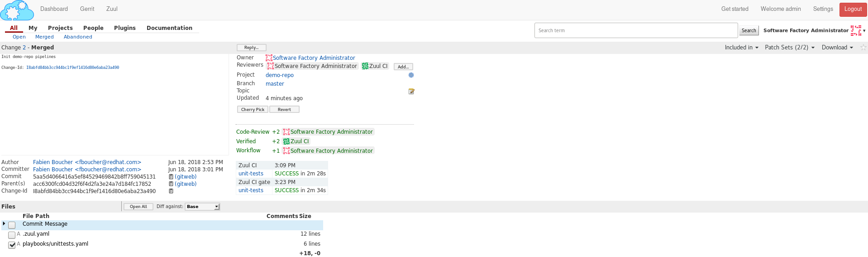Uncheck the playbooks/unittests.yaml reviewed checkbox

(12, 245)
